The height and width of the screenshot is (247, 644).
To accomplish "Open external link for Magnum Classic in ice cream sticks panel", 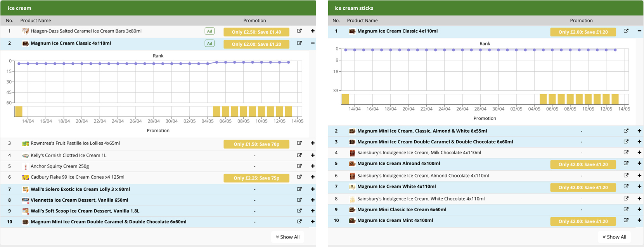I will coord(626,31).
